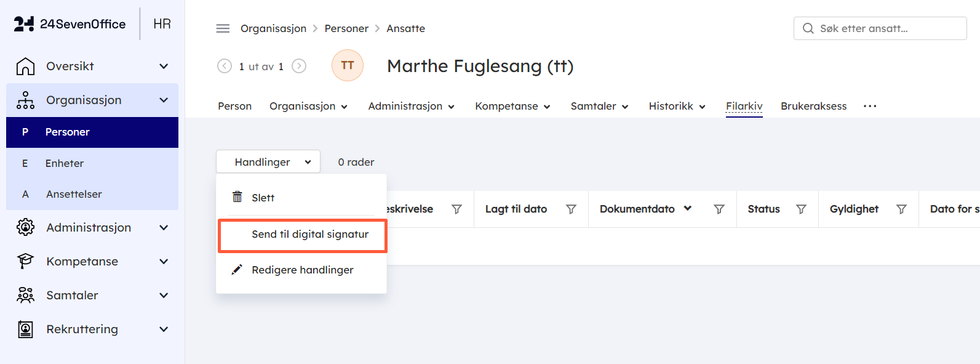
Task: Select Send til digital signatur
Action: pyautogui.click(x=302, y=234)
